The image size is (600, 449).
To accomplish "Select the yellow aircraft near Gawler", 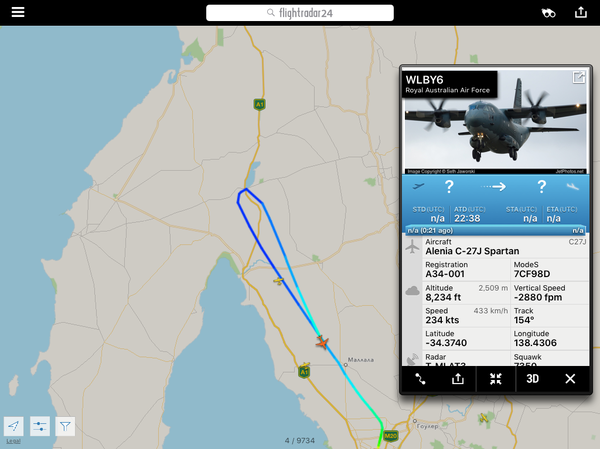I will coord(484,418).
